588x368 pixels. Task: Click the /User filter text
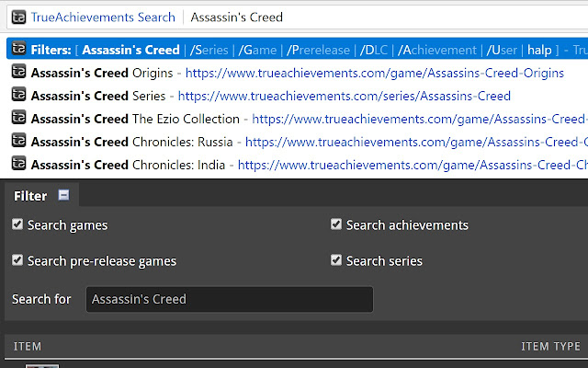502,50
